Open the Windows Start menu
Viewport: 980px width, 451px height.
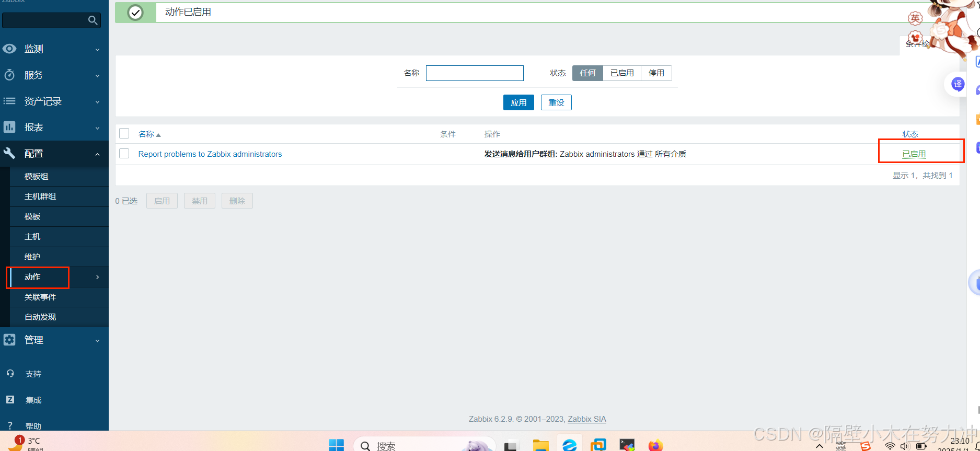(336, 445)
